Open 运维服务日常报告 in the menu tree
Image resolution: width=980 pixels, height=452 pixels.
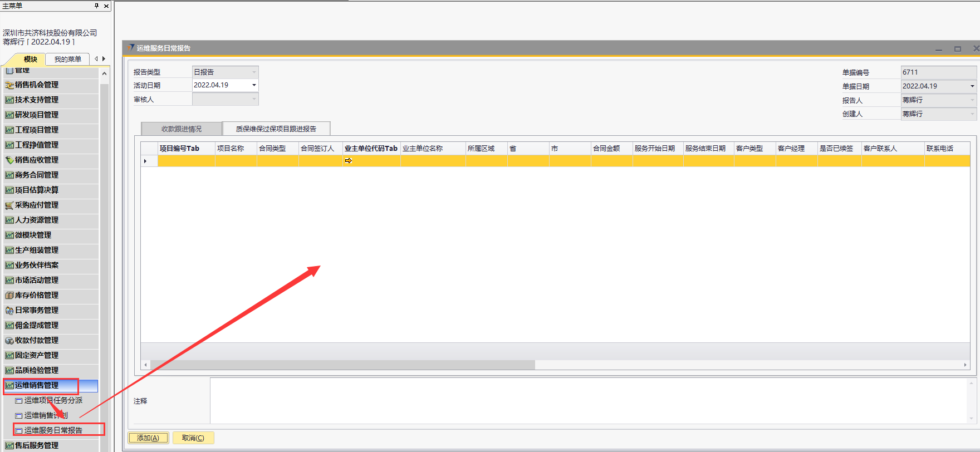(53, 430)
